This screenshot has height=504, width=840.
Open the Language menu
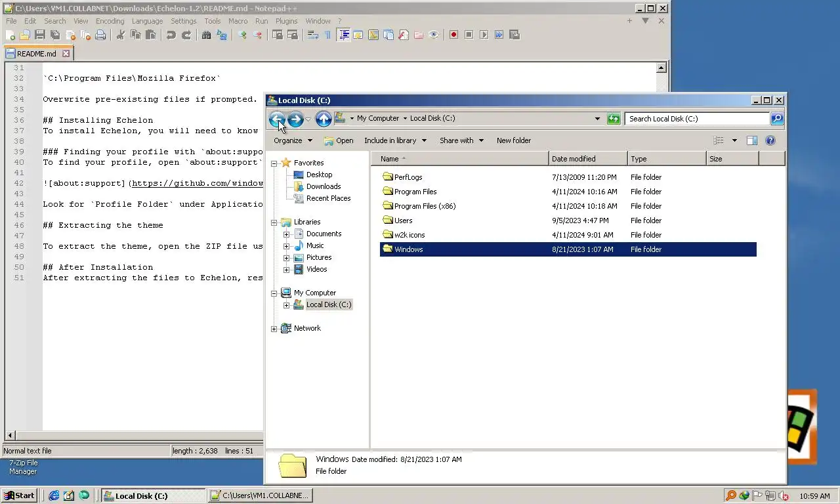147,21
